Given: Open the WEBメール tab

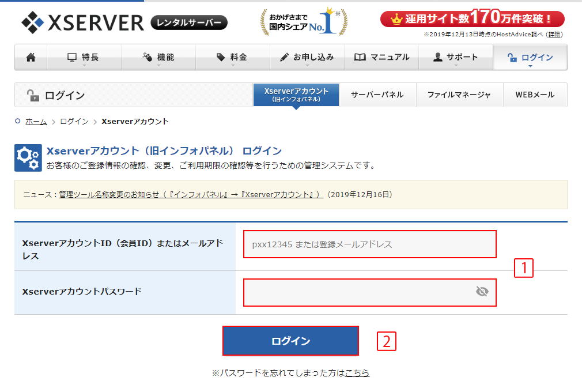Looking at the screenshot, I should (x=535, y=95).
